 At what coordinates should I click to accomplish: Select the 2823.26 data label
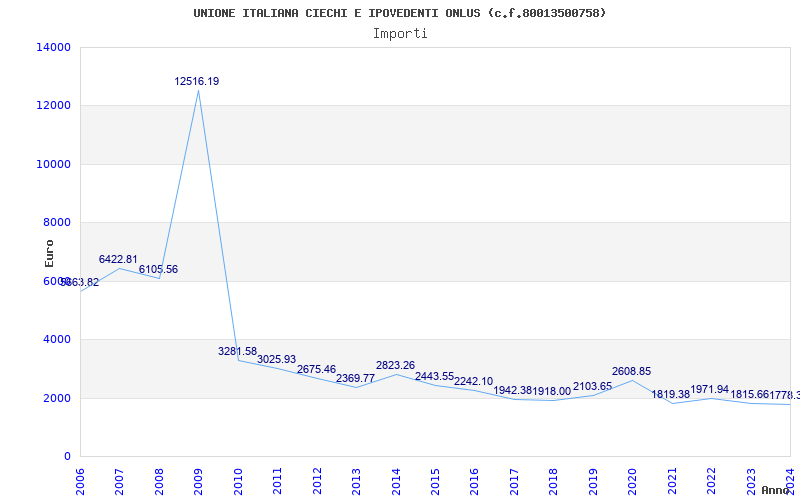tap(395, 365)
